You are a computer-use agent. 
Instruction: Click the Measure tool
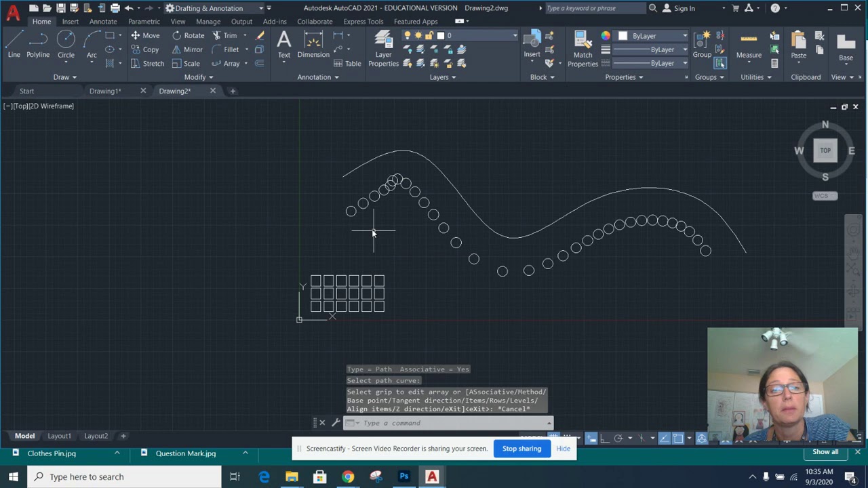tap(749, 45)
